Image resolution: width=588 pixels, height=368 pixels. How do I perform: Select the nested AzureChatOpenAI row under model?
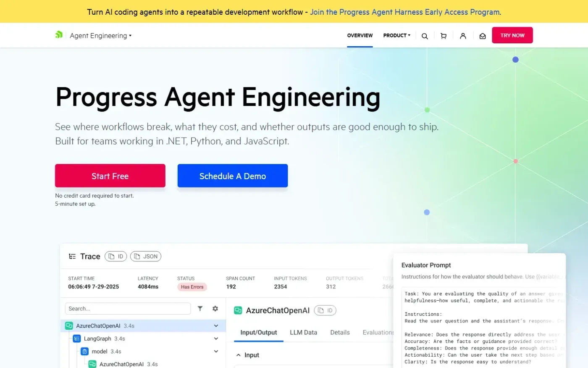[143, 364]
